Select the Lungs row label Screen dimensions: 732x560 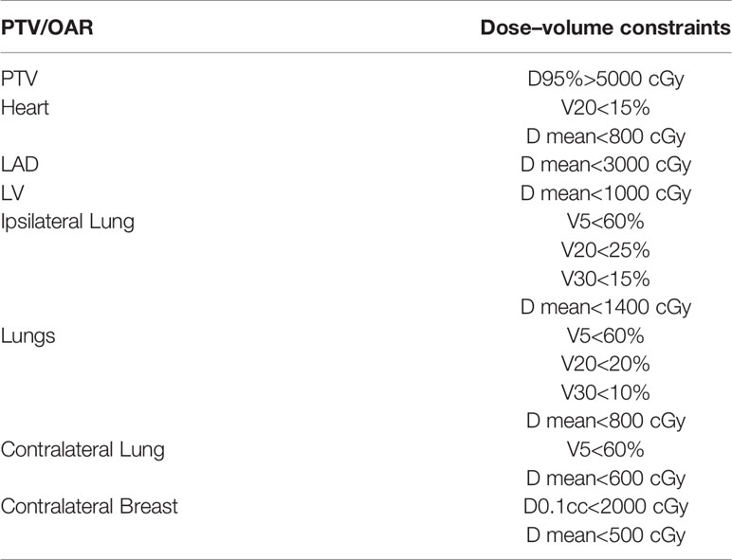pos(28,336)
